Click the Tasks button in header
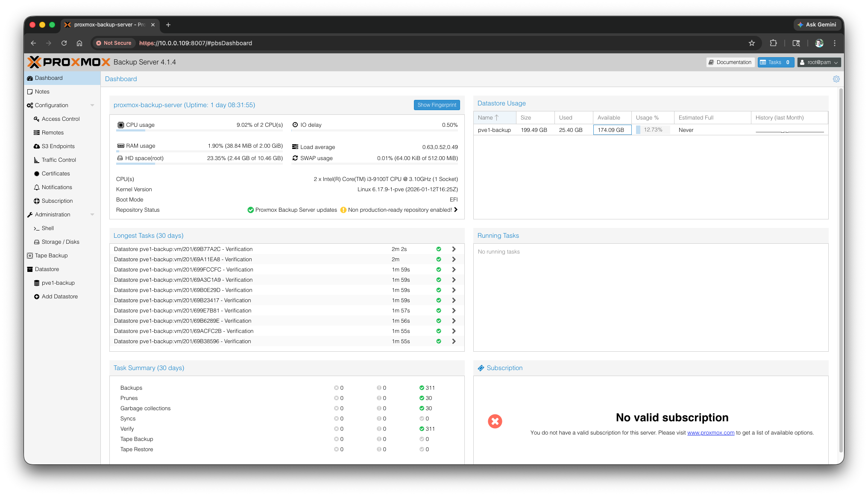Viewport: 868px width, 496px height. click(775, 62)
